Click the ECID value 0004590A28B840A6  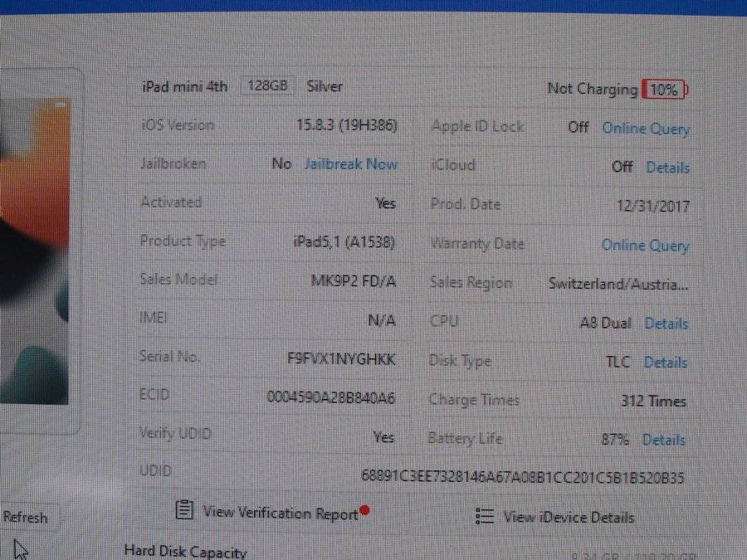point(330,398)
